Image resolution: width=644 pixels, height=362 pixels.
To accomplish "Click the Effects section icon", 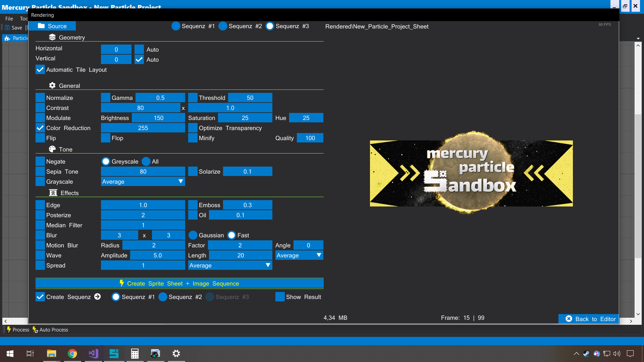I will point(53,193).
